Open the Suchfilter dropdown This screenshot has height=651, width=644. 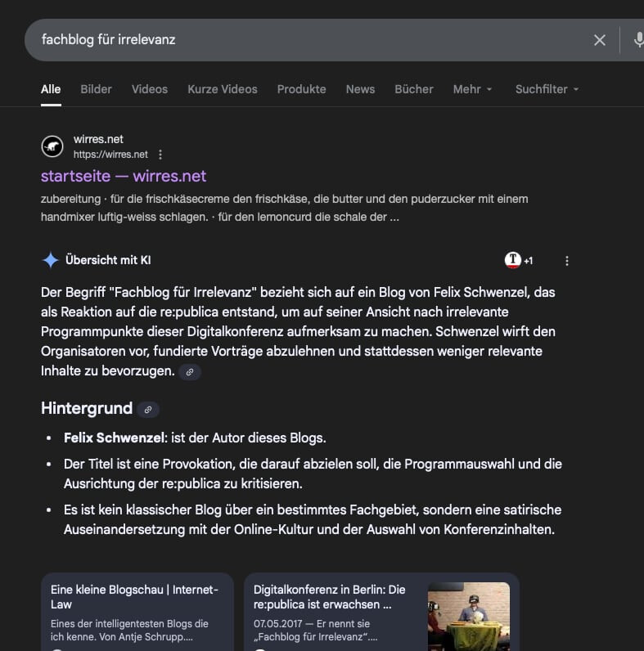[547, 89]
